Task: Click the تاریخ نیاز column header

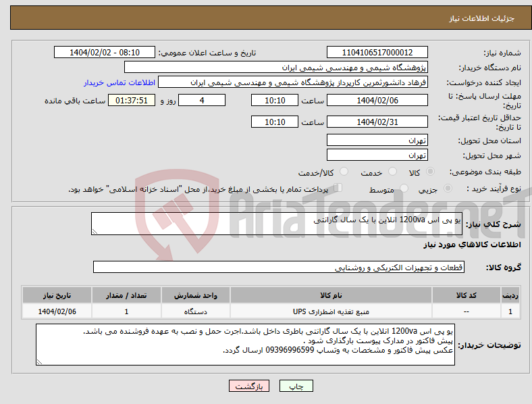Action: [57, 295]
